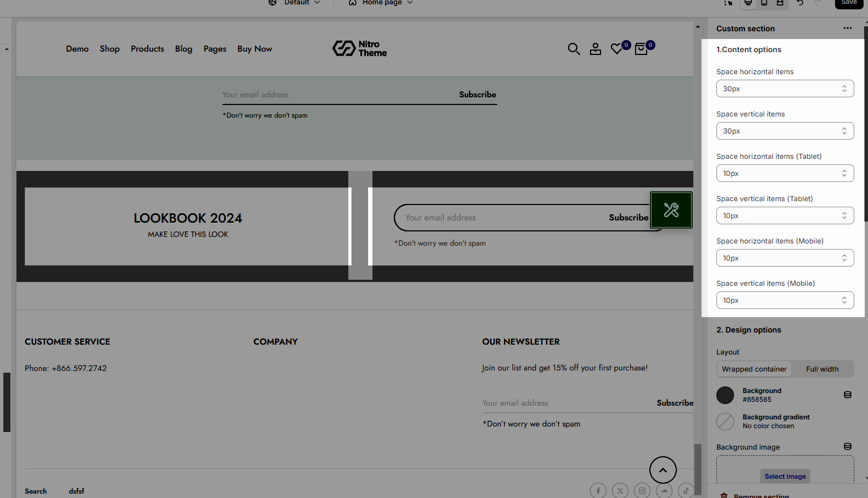
Task: Open the X (Twitter) social icon
Action: pyautogui.click(x=620, y=491)
